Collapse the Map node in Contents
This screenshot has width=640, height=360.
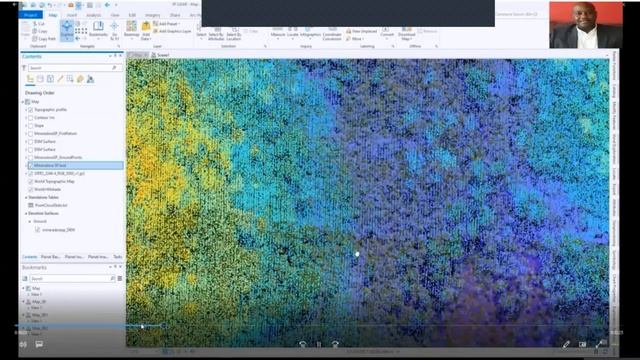23,102
